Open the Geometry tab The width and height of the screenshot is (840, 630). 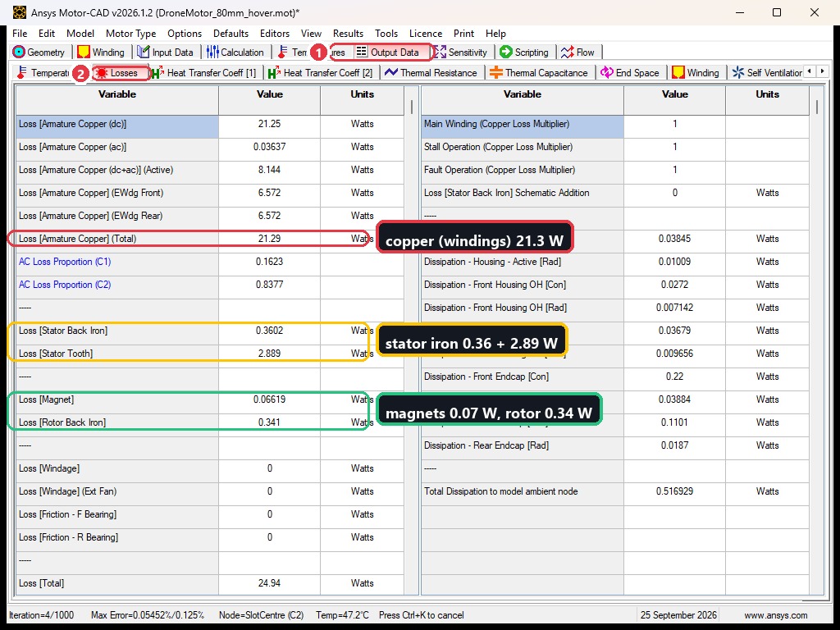pyautogui.click(x=39, y=52)
